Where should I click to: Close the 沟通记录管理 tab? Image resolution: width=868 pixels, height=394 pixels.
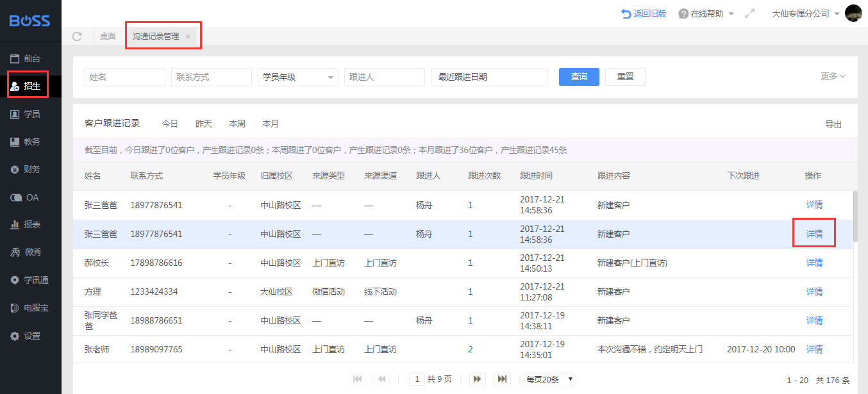point(188,37)
